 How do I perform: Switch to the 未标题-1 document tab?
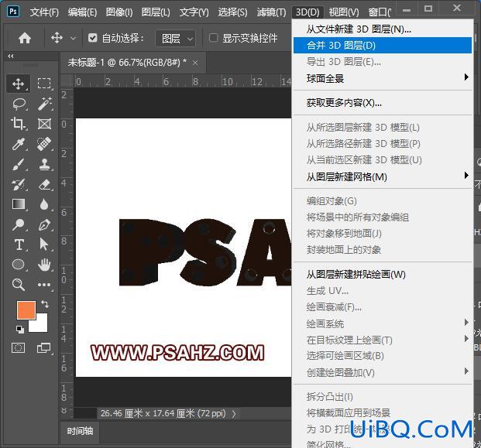(127, 63)
